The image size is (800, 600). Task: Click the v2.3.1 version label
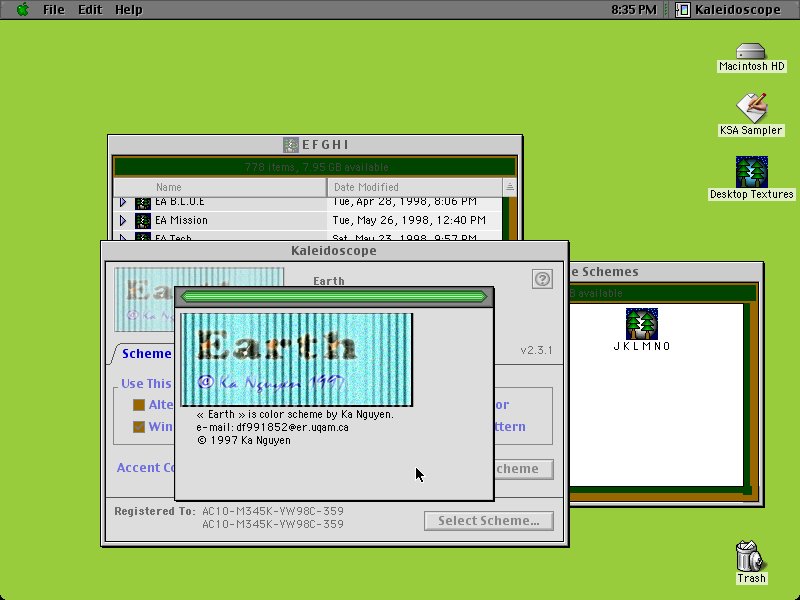tap(536, 351)
